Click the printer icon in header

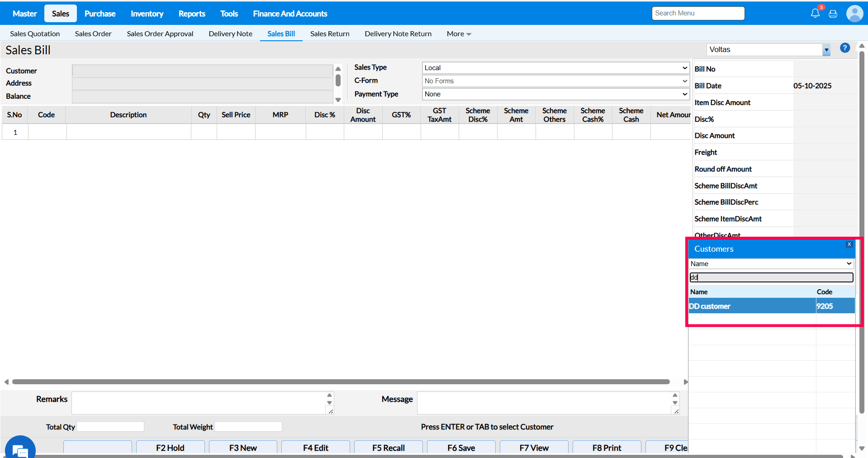[x=833, y=14]
